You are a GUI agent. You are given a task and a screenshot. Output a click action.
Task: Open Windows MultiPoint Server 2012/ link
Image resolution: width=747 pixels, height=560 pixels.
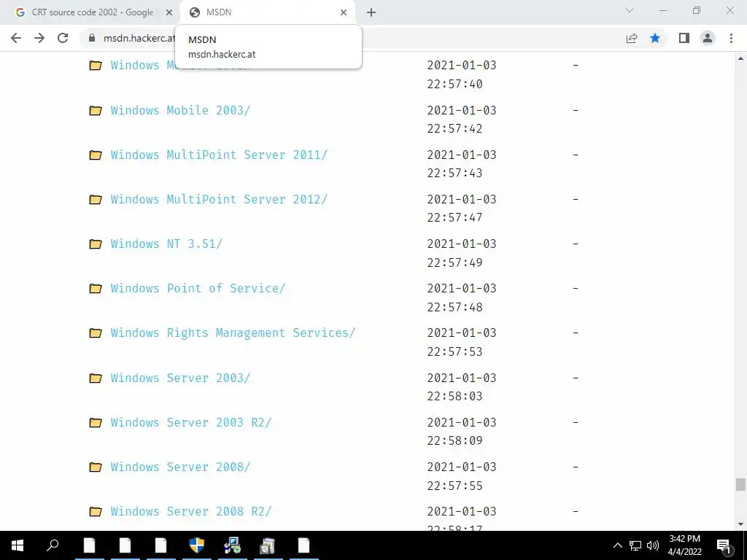pos(219,199)
